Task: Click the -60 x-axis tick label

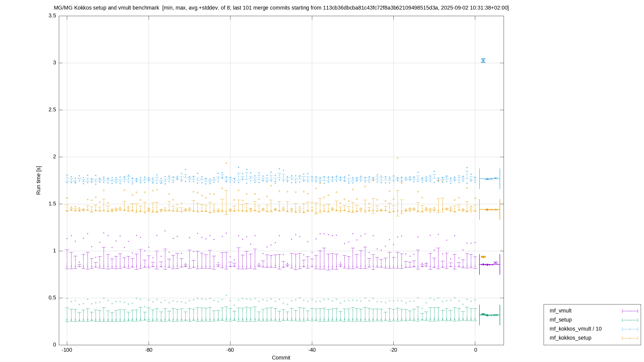Action: coord(230,350)
